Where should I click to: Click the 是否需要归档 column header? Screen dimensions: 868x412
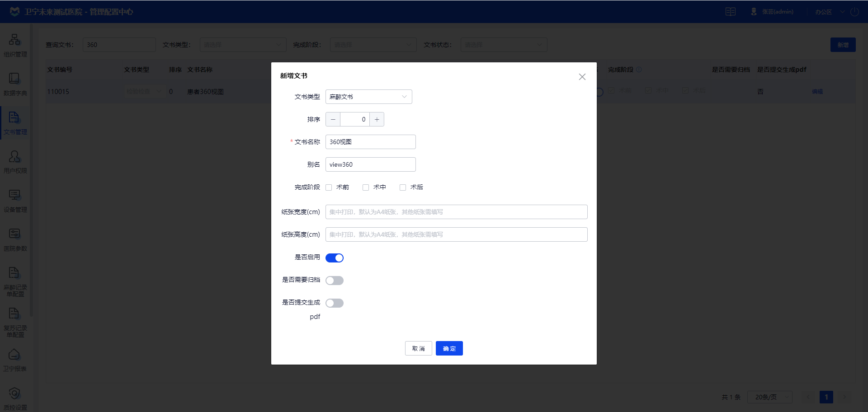731,70
